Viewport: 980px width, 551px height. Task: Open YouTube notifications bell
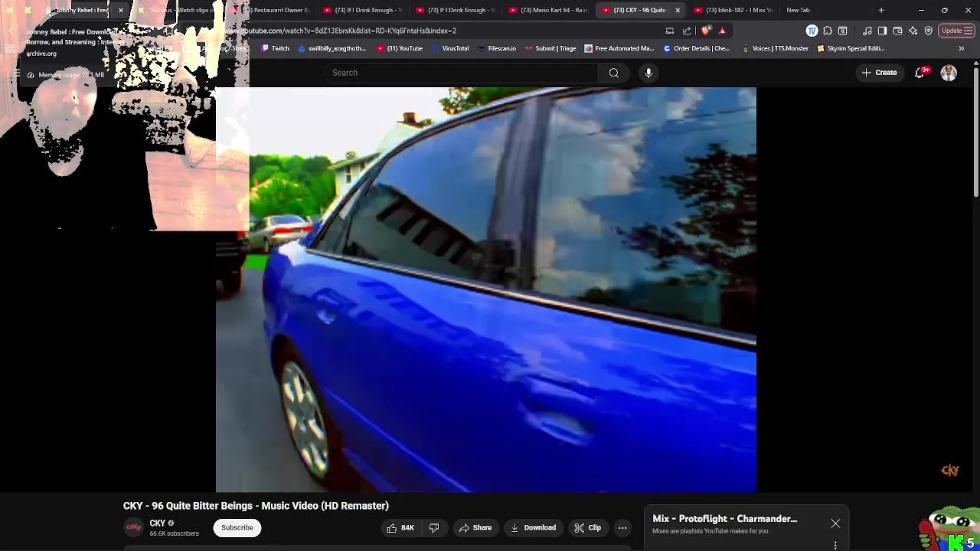click(x=920, y=73)
